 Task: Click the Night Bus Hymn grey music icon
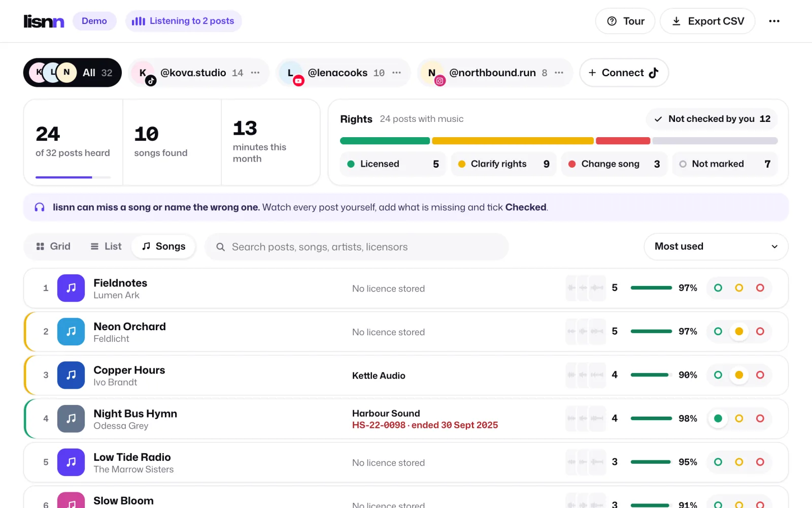71,419
